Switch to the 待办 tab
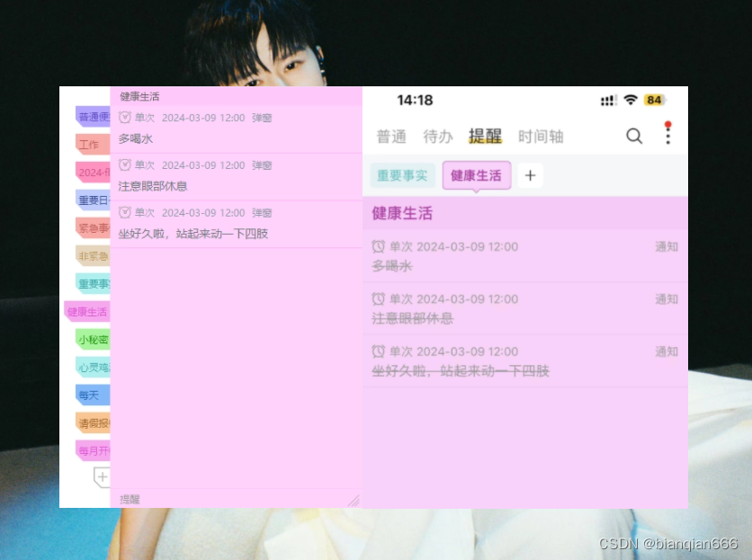752x560 pixels. (x=438, y=137)
